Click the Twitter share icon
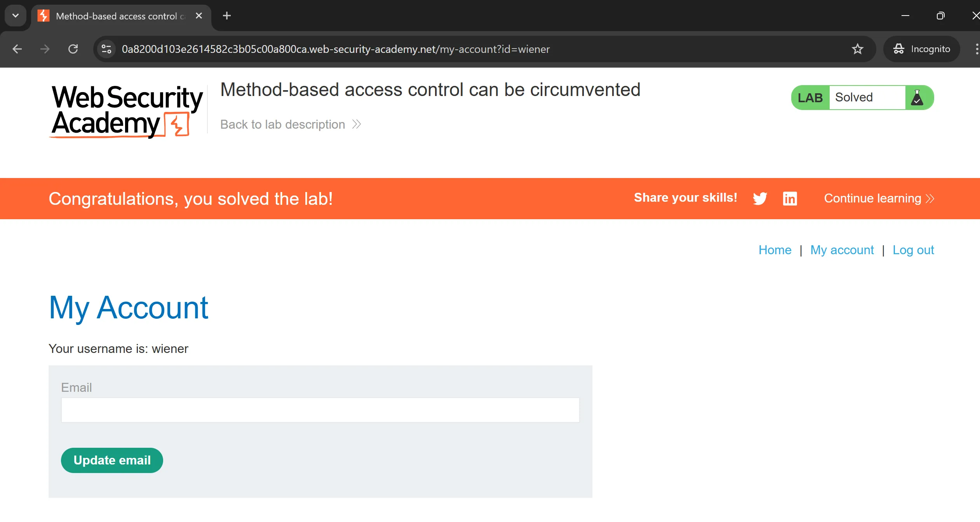Screen dimensions: 980x522 [760, 198]
